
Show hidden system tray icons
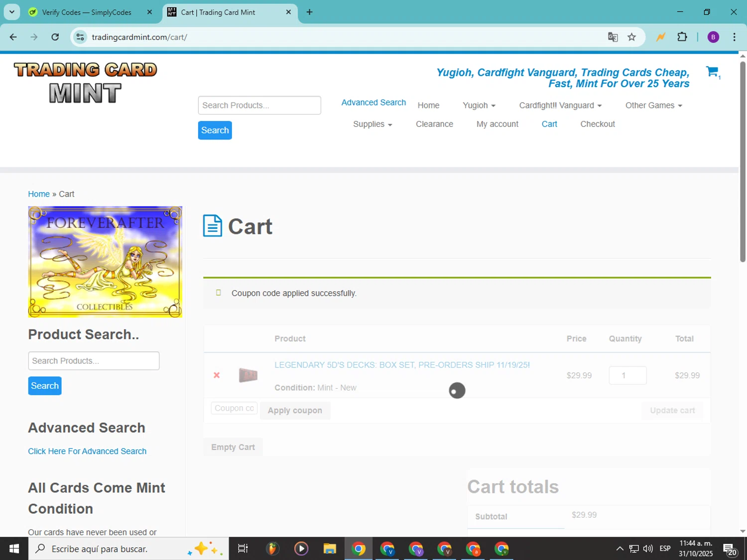(x=620, y=549)
